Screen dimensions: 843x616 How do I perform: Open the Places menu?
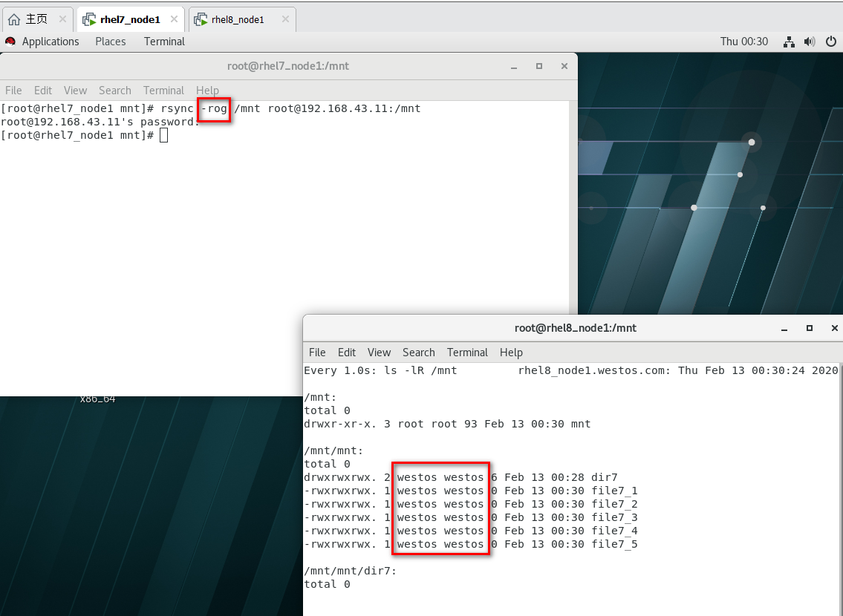(x=110, y=42)
